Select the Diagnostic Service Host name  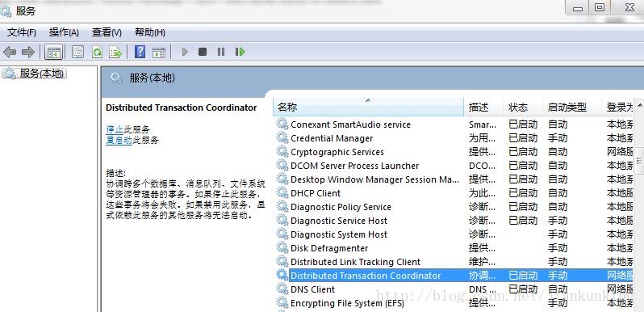[x=339, y=221]
